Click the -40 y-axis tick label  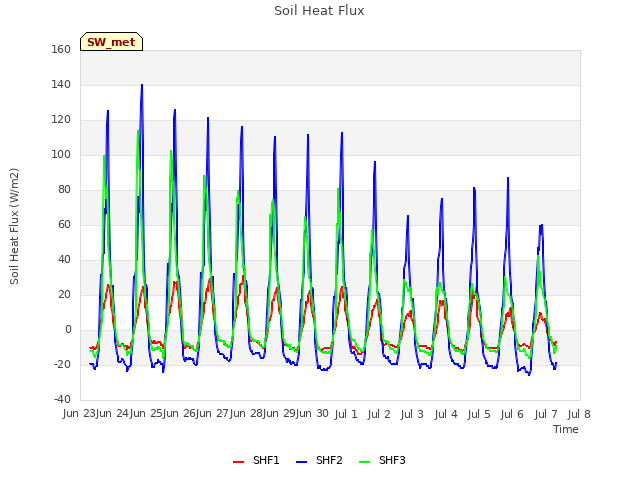pyautogui.click(x=62, y=400)
